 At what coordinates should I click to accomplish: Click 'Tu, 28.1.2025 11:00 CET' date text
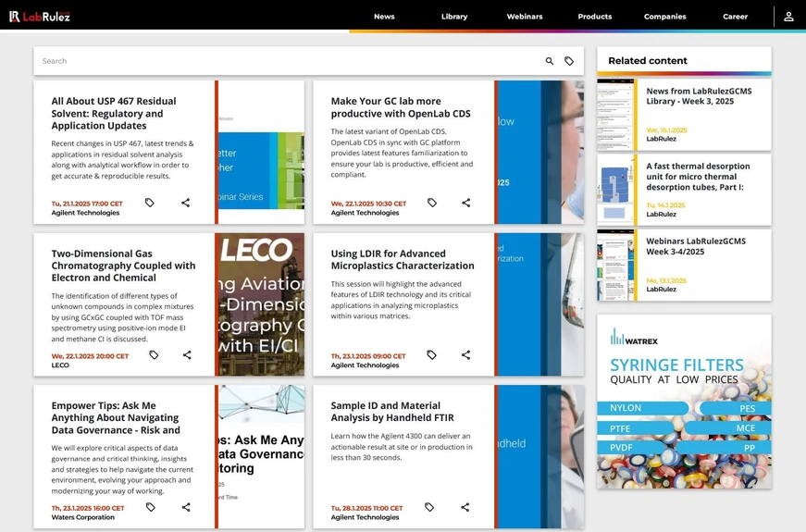[366, 508]
